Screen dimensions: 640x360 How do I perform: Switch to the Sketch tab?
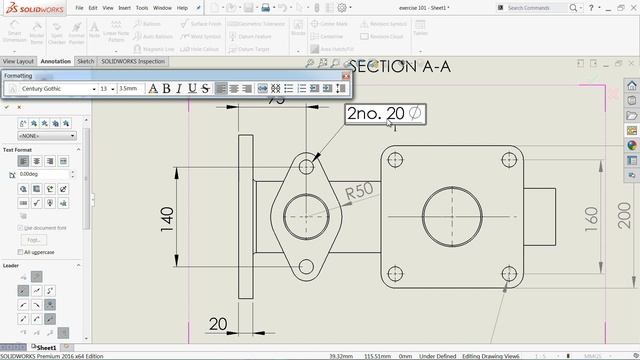pos(86,61)
